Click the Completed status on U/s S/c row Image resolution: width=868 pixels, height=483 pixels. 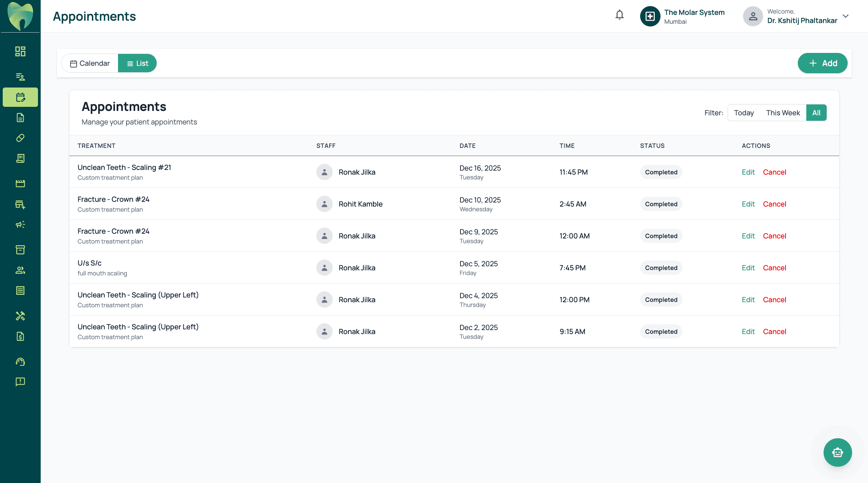pos(661,268)
